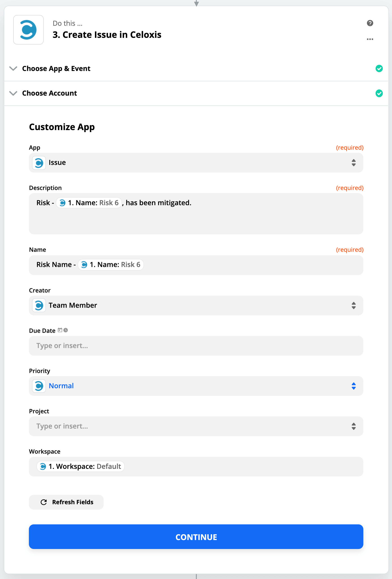Open the three-dot more options menu

370,39
